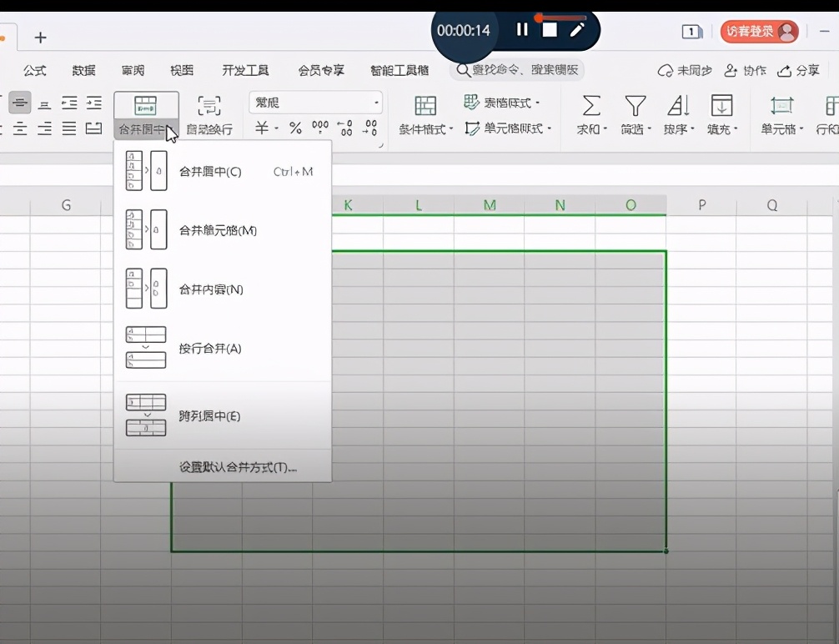Select the 合并单元格(M) menu option

coord(223,230)
